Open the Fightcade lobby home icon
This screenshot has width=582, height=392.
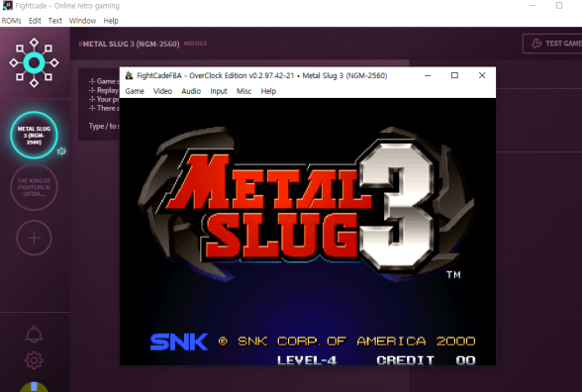34,62
